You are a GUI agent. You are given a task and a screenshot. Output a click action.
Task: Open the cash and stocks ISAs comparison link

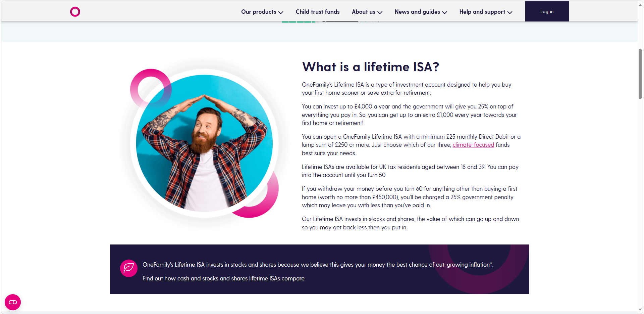223,278
